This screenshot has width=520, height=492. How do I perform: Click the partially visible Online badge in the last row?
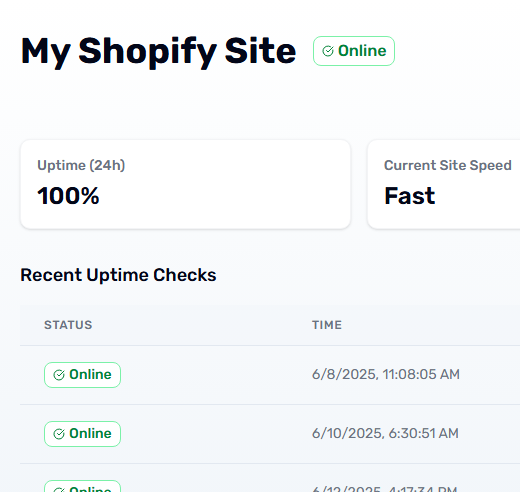[82, 486]
